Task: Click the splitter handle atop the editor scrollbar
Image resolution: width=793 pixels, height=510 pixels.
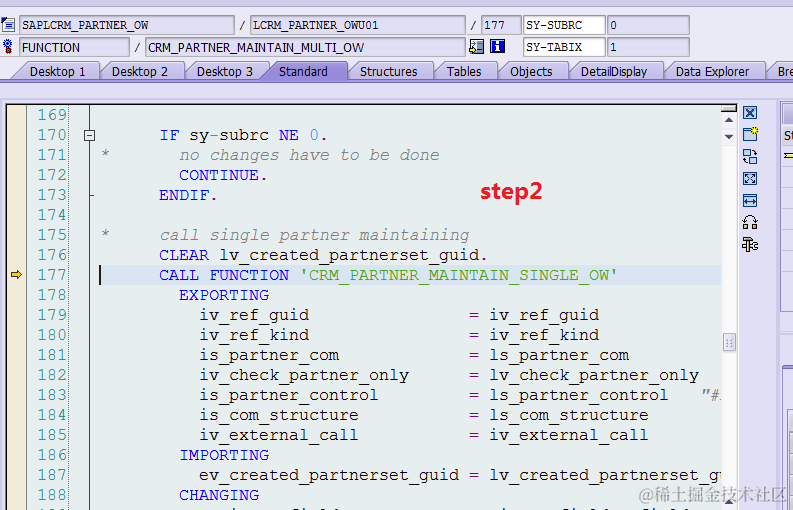Action: (729, 108)
